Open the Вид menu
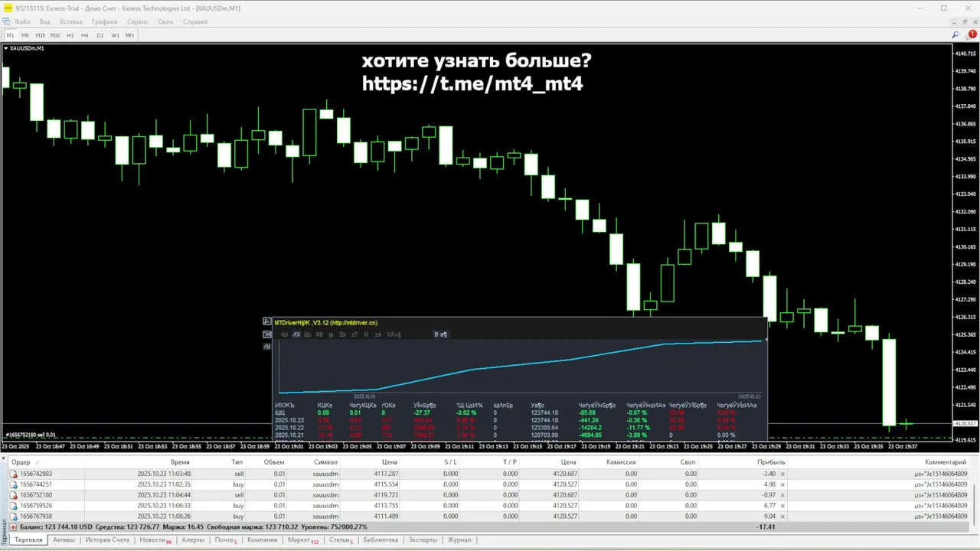The width and height of the screenshot is (980, 551). pyautogui.click(x=45, y=21)
